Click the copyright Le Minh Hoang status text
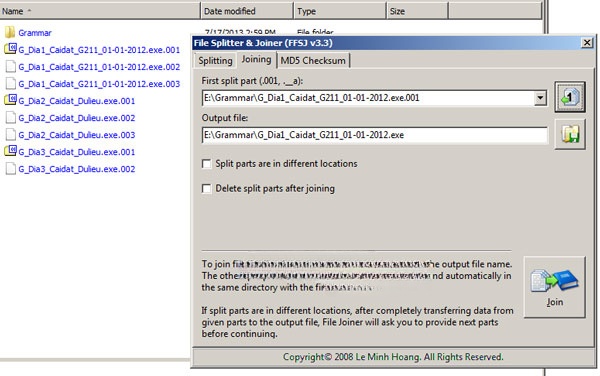600x376 pixels. pyautogui.click(x=393, y=357)
